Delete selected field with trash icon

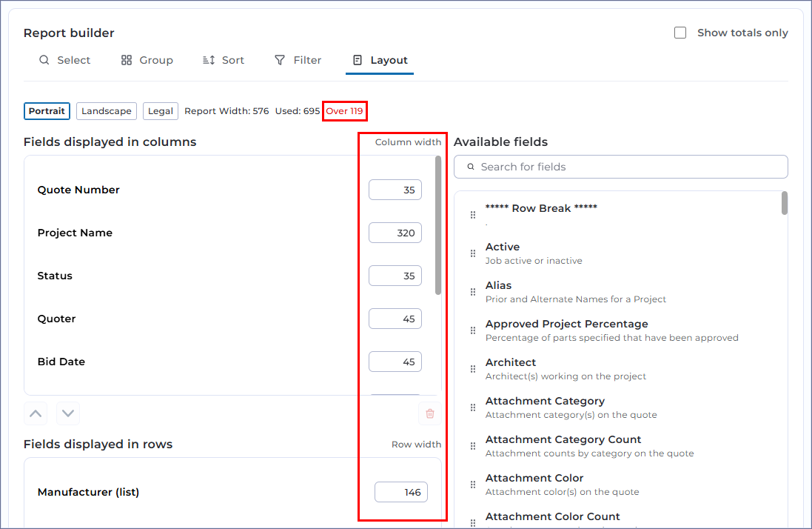click(430, 413)
